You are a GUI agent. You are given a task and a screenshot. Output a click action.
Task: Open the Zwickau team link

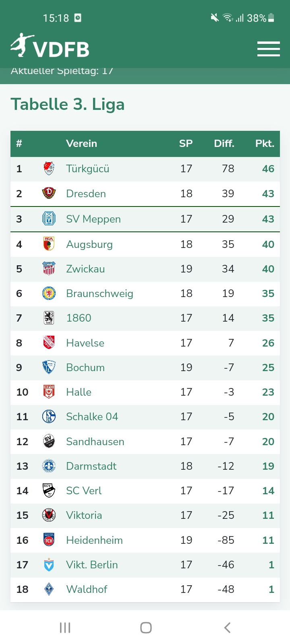click(85, 269)
